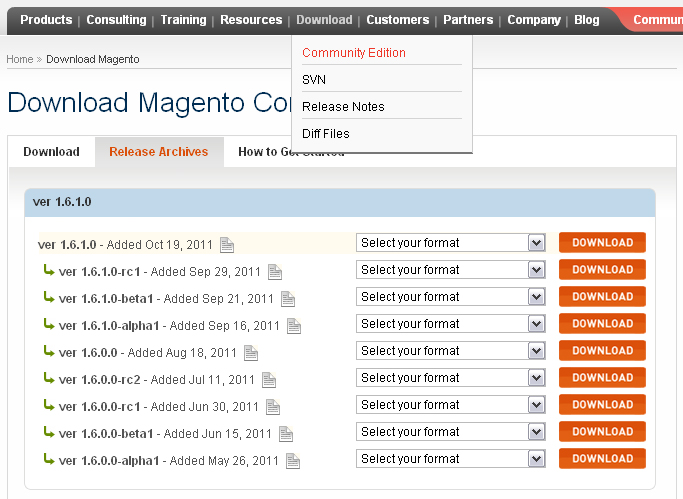
Task: Open release notes icon for ver 1.6.1.0-rc1
Action: (275, 272)
